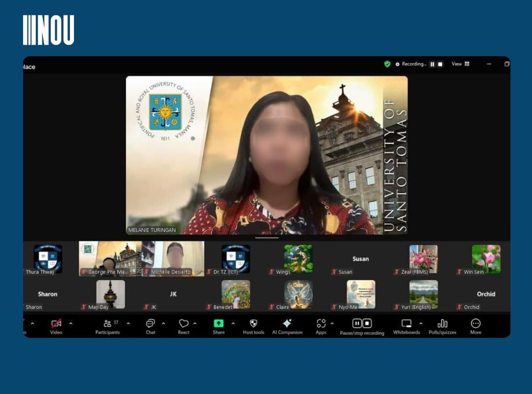Pause recording using the top bar pause icon
Screen dimensions: 532x394
432,64
